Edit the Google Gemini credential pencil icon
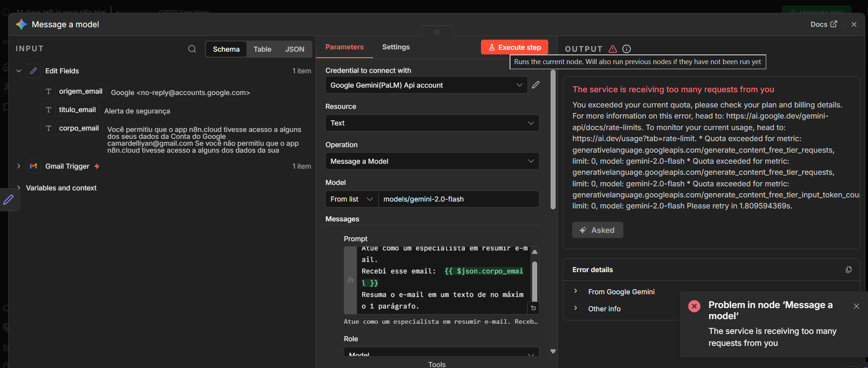The width and height of the screenshot is (868, 368). click(535, 85)
